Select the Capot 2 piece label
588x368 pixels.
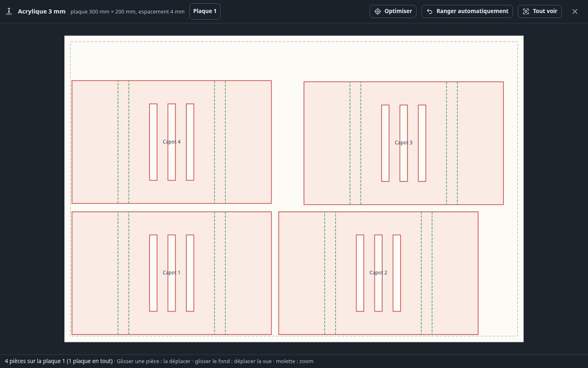(x=378, y=273)
